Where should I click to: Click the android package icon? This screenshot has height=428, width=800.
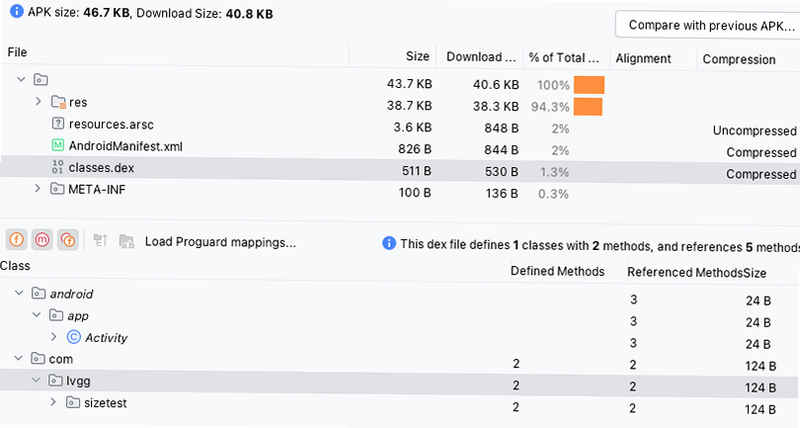[x=39, y=293]
